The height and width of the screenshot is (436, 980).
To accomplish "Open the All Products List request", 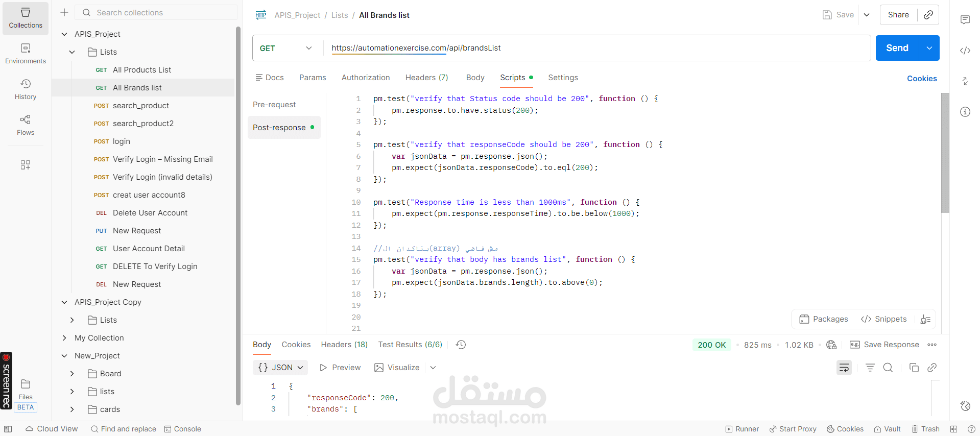I will click(143, 70).
